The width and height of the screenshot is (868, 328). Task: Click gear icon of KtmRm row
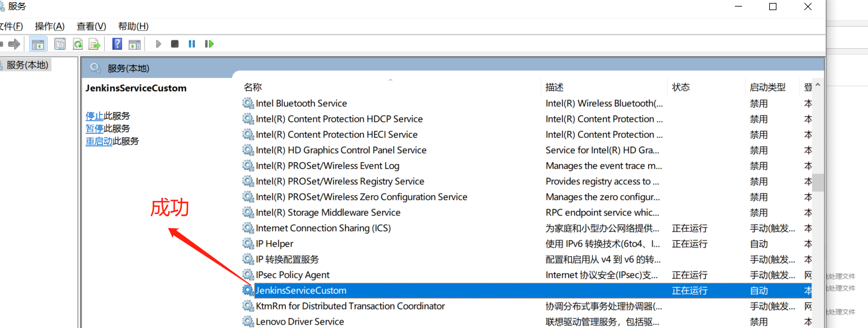248,306
